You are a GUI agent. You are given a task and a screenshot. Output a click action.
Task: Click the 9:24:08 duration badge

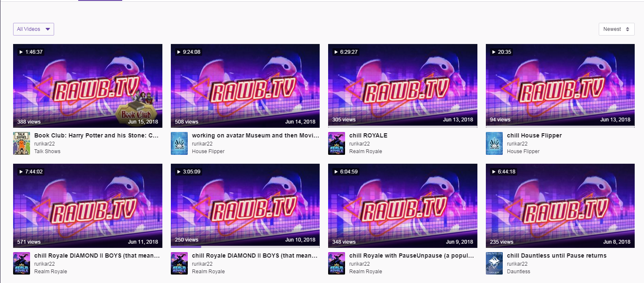[188, 52]
